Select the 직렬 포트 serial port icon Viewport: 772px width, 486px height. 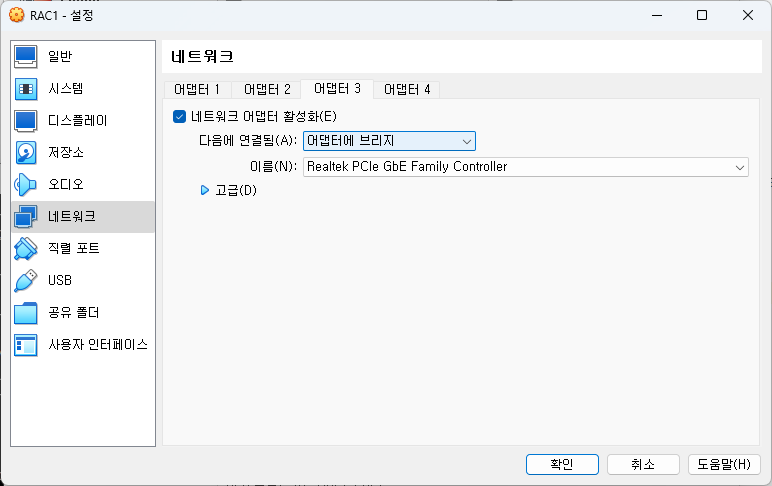(26, 249)
